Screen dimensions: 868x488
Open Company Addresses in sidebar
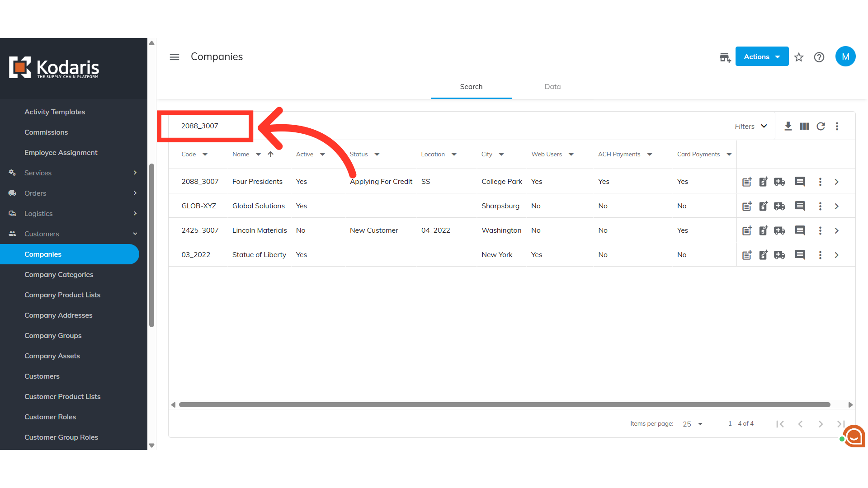[58, 315]
